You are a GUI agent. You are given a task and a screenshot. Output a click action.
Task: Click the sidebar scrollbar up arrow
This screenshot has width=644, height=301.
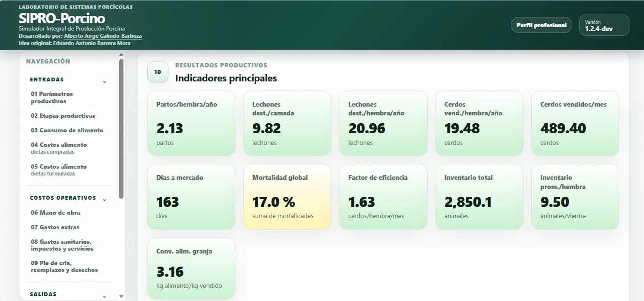121,55
